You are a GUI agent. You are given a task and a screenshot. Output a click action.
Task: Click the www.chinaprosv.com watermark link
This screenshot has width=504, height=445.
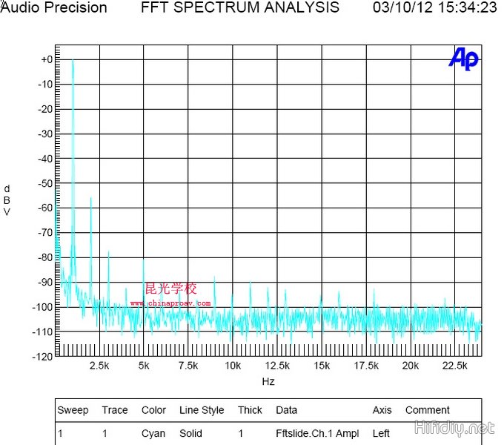[170, 303]
